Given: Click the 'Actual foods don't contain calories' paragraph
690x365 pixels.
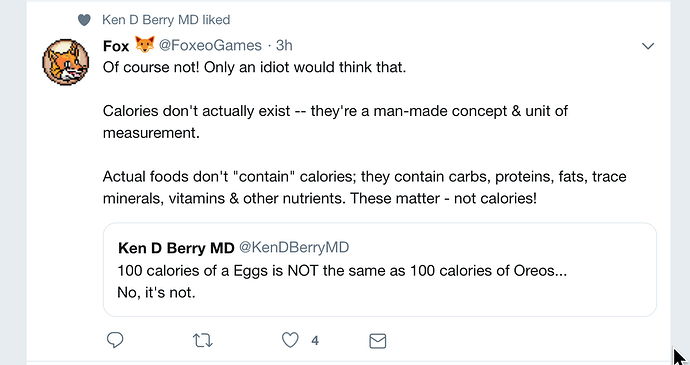Looking at the screenshot, I should pyautogui.click(x=364, y=187).
